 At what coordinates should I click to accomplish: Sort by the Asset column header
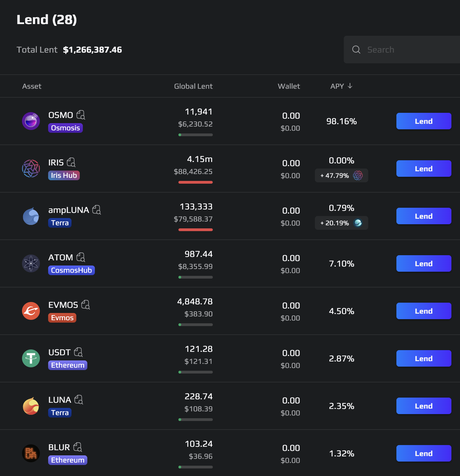point(32,86)
